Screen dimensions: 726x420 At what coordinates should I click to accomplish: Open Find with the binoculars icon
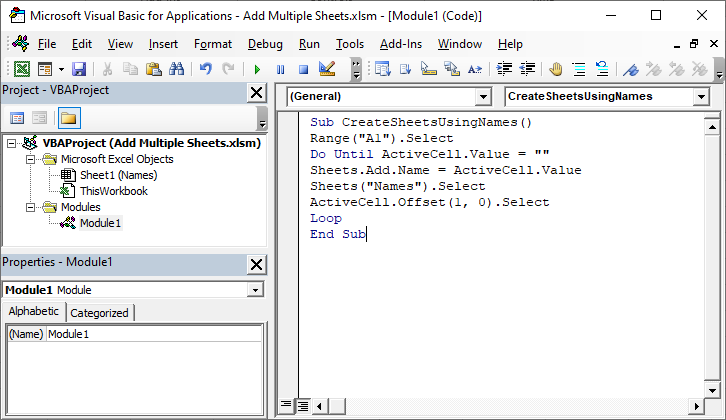176,69
